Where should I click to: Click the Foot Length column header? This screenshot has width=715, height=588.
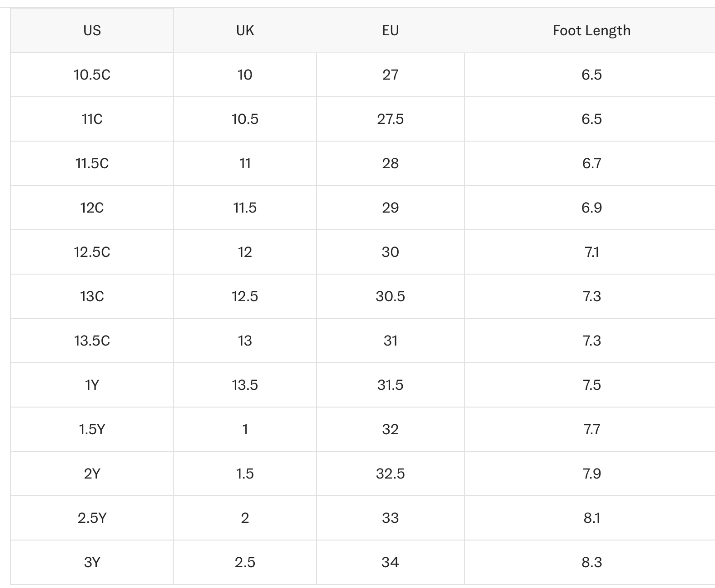click(591, 30)
